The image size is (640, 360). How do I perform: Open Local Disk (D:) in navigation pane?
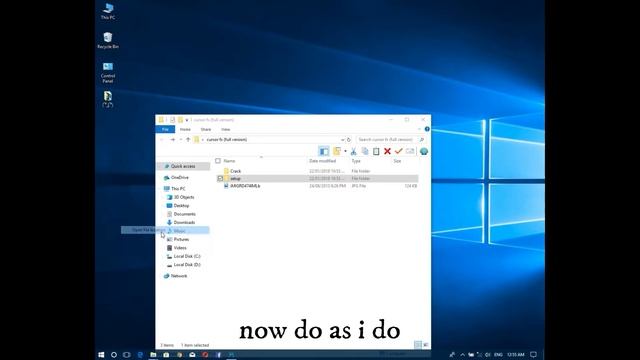pyautogui.click(x=187, y=265)
